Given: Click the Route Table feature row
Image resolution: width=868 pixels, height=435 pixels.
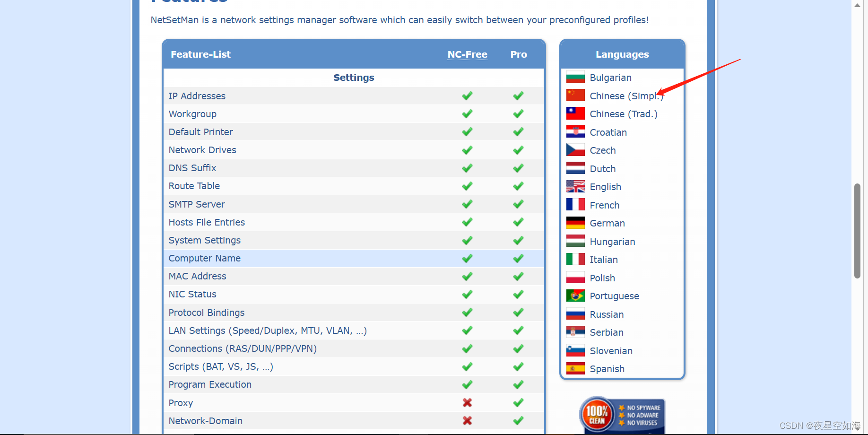Looking at the screenshot, I should (x=354, y=186).
